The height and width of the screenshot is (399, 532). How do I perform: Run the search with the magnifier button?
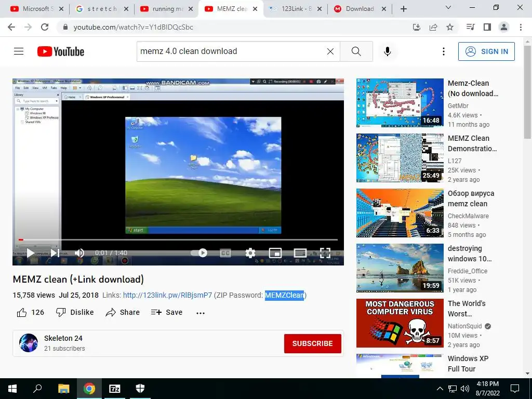click(x=356, y=51)
